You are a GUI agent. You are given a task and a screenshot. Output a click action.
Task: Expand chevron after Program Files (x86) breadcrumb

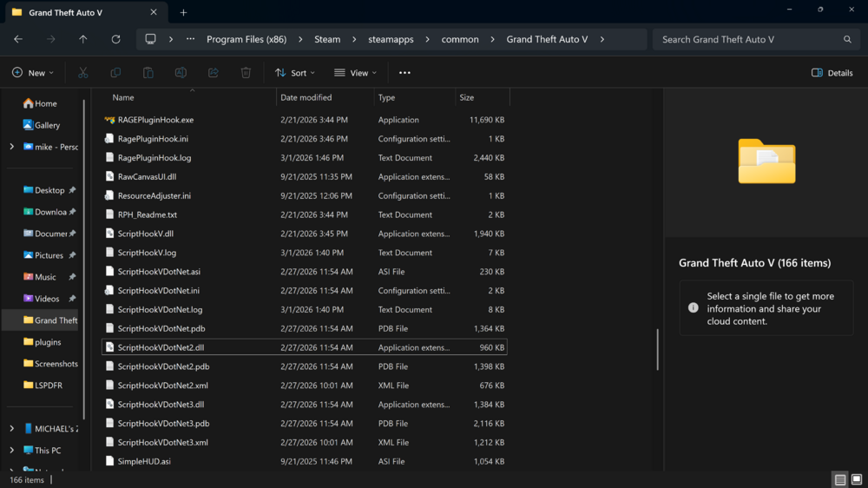(x=300, y=39)
